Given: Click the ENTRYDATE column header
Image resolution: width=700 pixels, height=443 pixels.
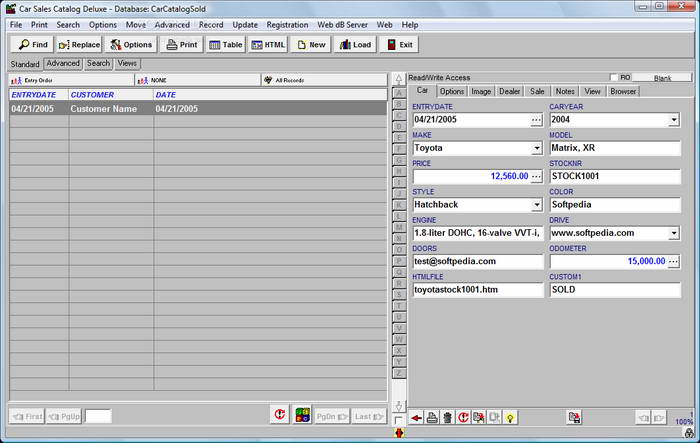Looking at the screenshot, I should (39, 95).
